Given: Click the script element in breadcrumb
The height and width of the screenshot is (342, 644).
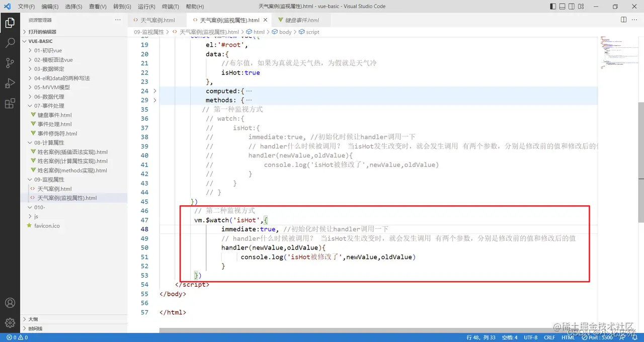Looking at the screenshot, I should [x=309, y=32].
